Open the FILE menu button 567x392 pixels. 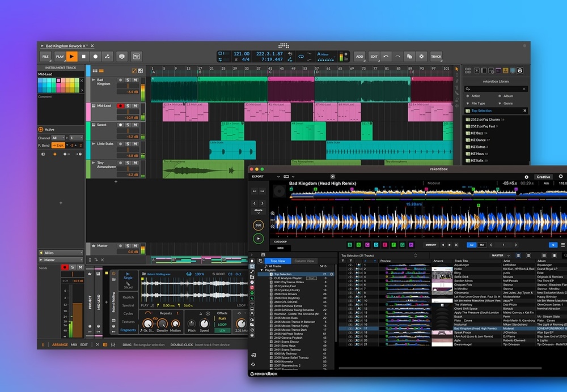click(45, 56)
